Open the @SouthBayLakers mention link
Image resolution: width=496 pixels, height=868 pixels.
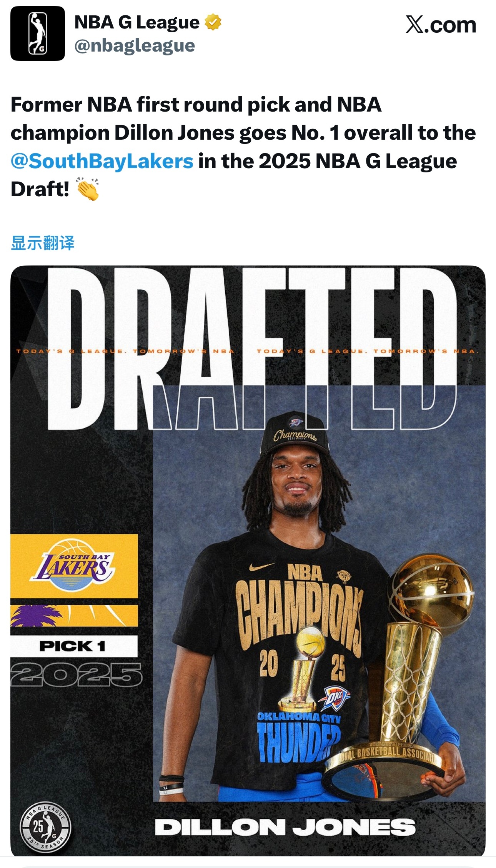(102, 161)
